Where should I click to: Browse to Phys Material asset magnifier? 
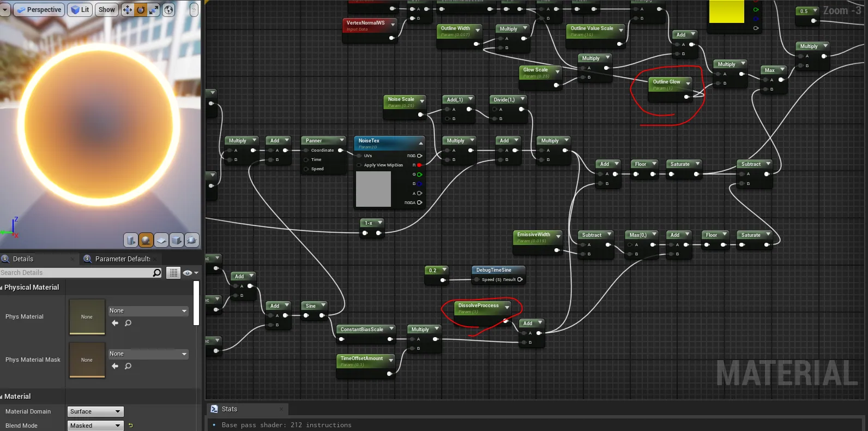pyautogui.click(x=128, y=323)
